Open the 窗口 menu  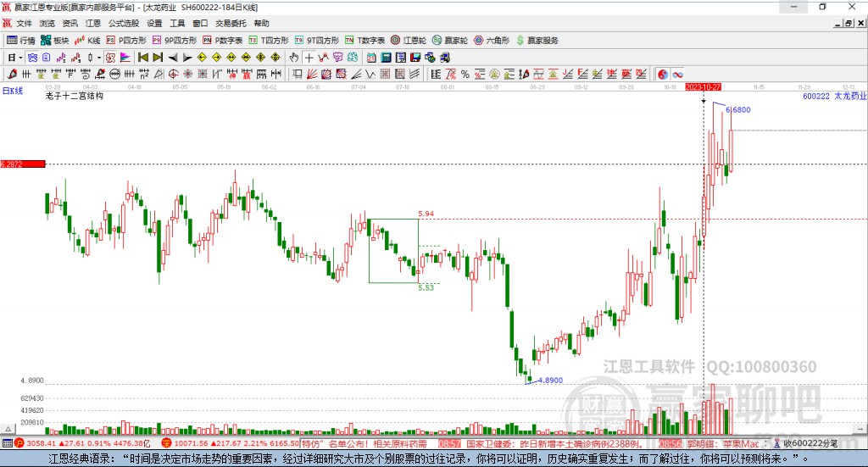[200, 23]
